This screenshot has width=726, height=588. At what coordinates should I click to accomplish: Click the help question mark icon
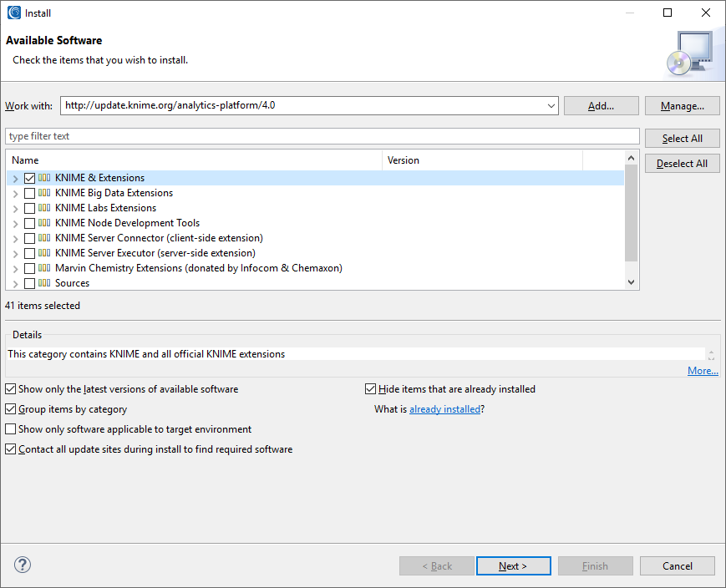[23, 565]
